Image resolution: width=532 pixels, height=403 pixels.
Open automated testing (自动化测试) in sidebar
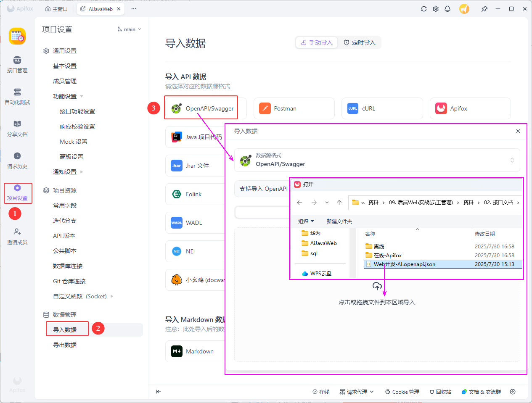(17, 96)
